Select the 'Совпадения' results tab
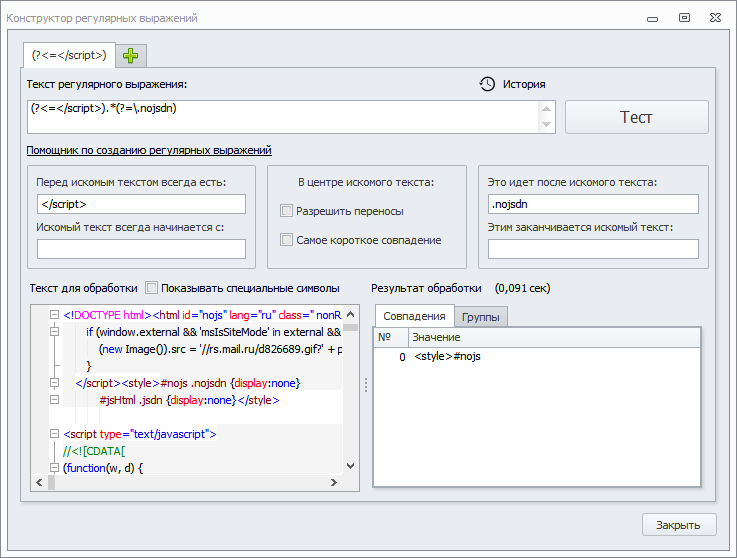The image size is (737, 558). tap(414, 316)
